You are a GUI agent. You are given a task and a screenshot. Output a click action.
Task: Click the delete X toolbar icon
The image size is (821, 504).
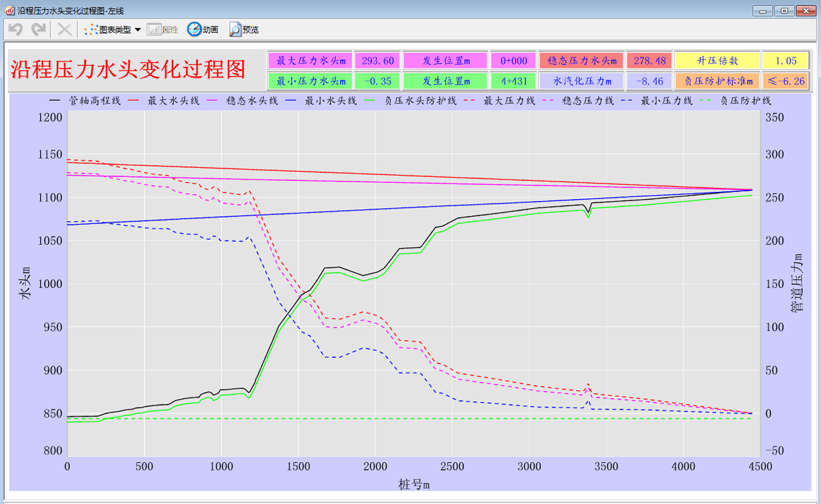tap(64, 30)
